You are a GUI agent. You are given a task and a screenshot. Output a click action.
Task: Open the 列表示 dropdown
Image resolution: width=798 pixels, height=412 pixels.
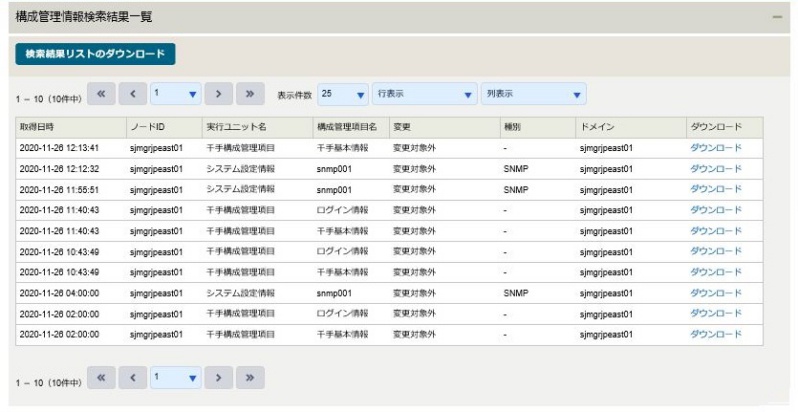(x=533, y=94)
